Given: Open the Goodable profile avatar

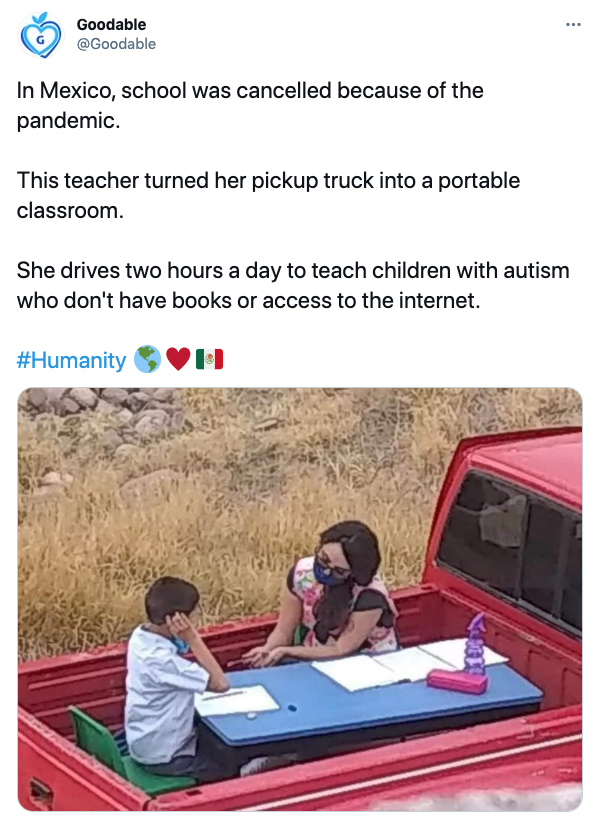Looking at the screenshot, I should point(41,34).
